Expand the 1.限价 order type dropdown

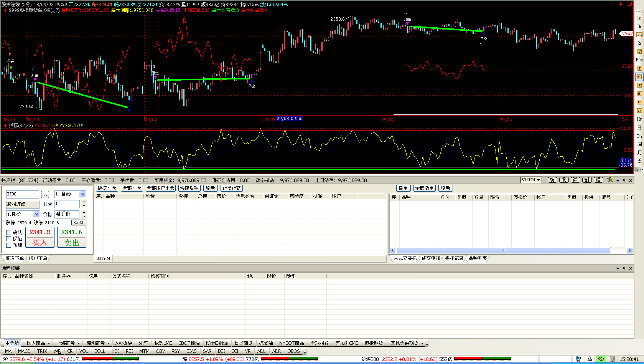tap(36, 214)
